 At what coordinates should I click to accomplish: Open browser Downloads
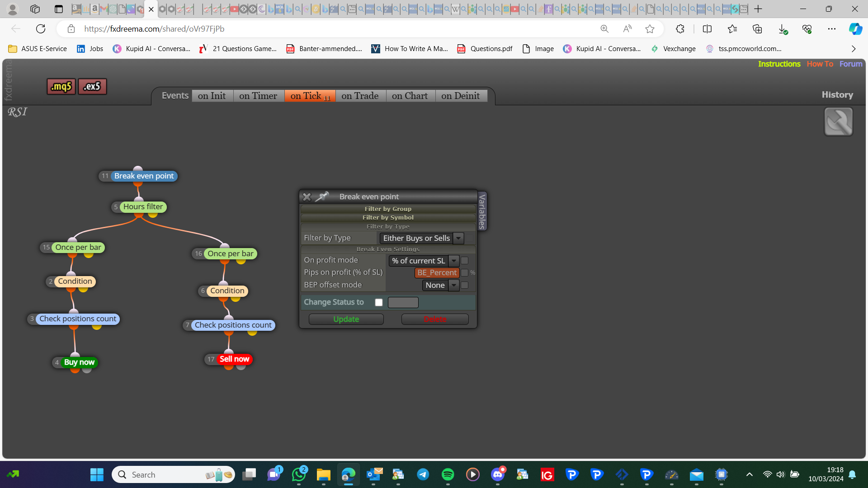783,29
